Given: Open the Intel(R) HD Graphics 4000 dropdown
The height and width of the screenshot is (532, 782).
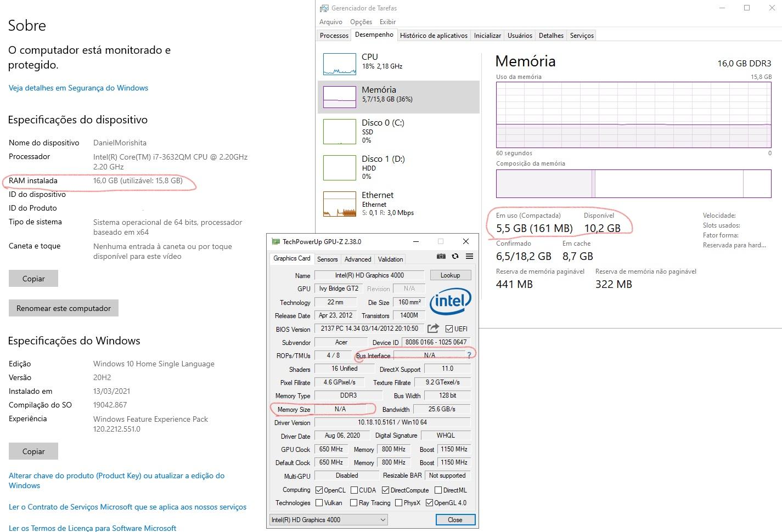Looking at the screenshot, I should 329,520.
